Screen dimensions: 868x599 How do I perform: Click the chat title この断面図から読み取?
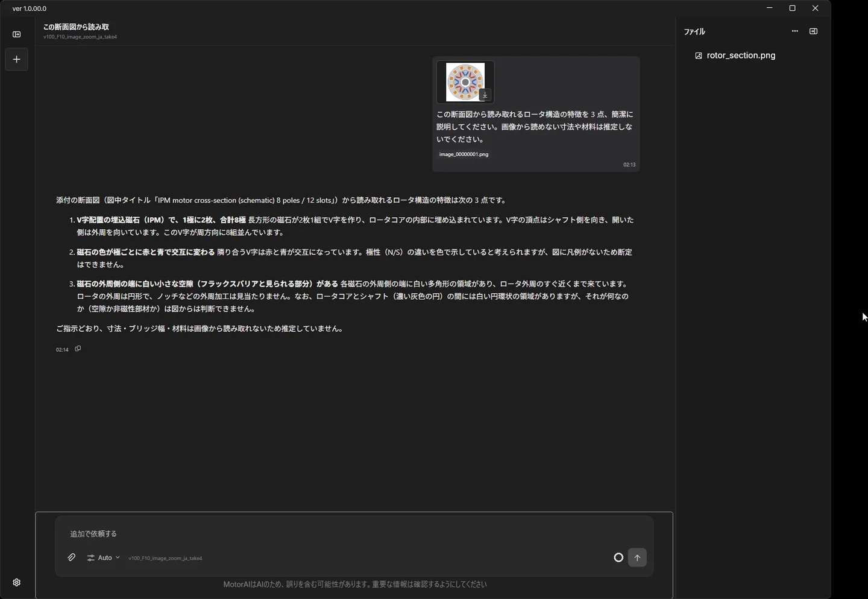[76, 27]
